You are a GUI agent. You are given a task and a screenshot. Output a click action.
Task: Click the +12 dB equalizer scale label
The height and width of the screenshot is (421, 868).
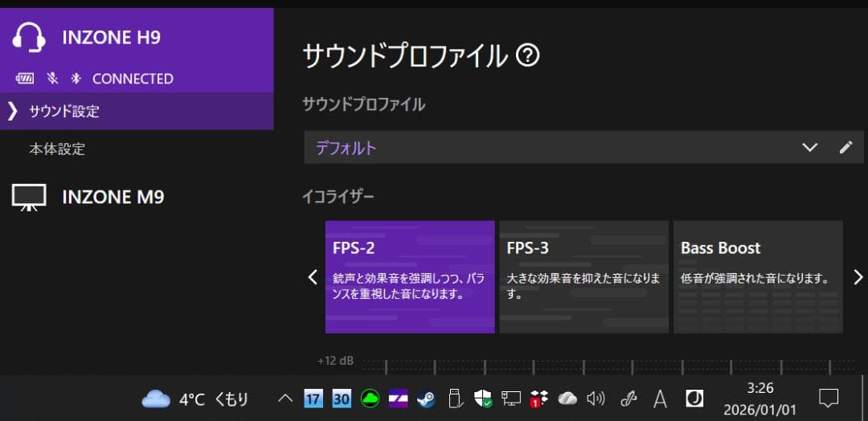pyautogui.click(x=335, y=361)
